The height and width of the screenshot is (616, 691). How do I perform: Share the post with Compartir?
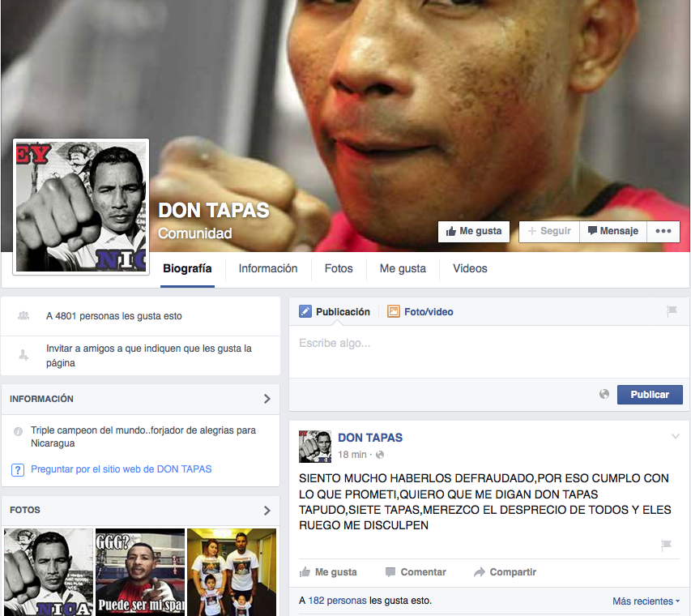505,572
